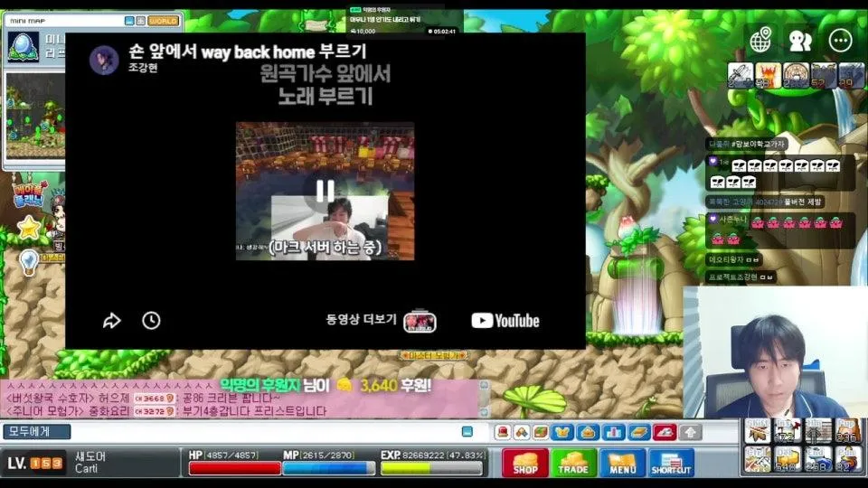Viewport: 868px width, 488px height.
Task: Expand the mini map with the plus button
Action: (141, 21)
